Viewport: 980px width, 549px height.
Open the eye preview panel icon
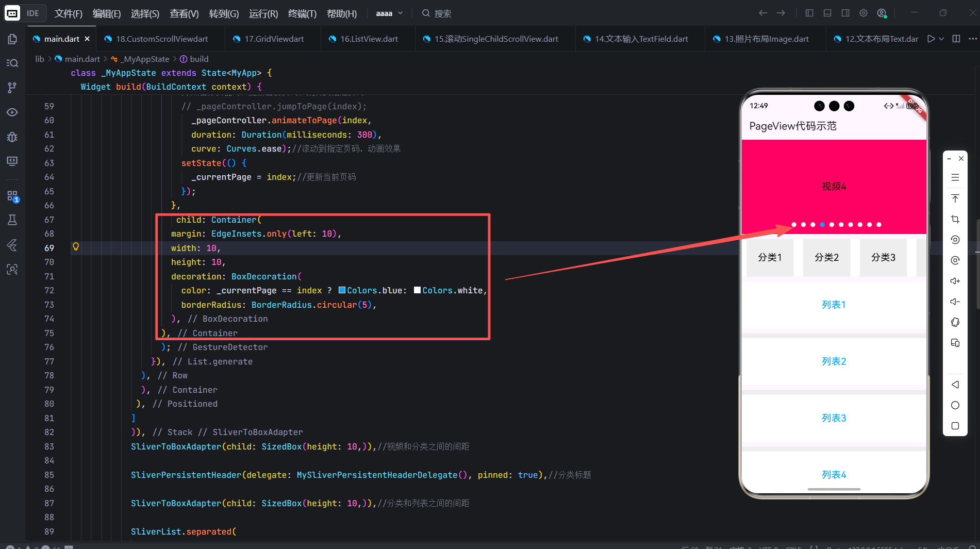(12, 112)
